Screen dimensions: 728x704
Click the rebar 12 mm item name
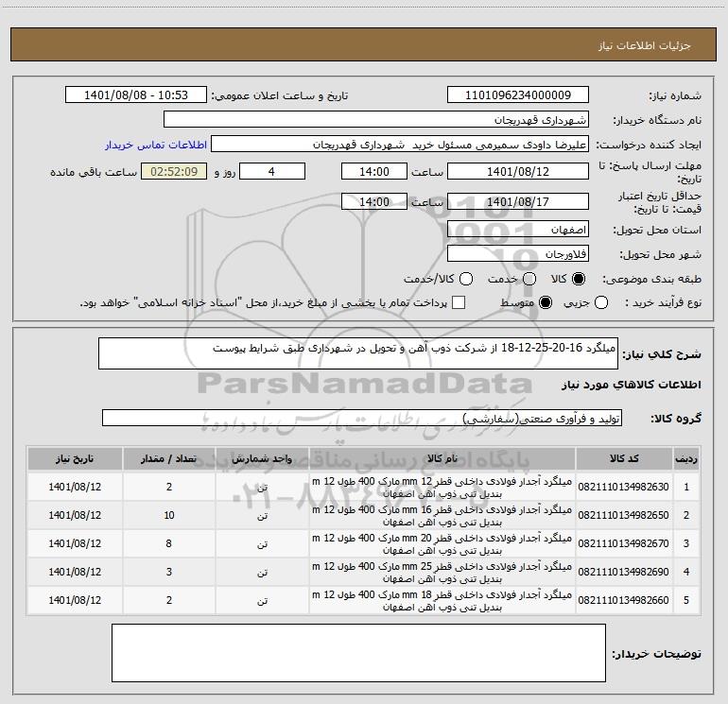pos(442,487)
